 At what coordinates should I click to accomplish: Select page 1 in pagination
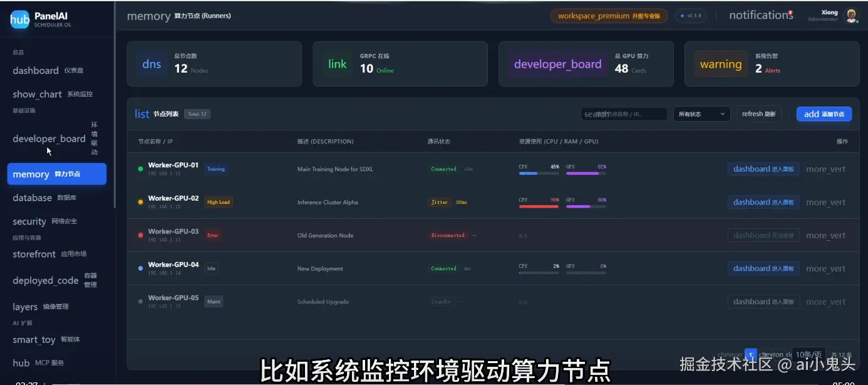[x=750, y=355]
